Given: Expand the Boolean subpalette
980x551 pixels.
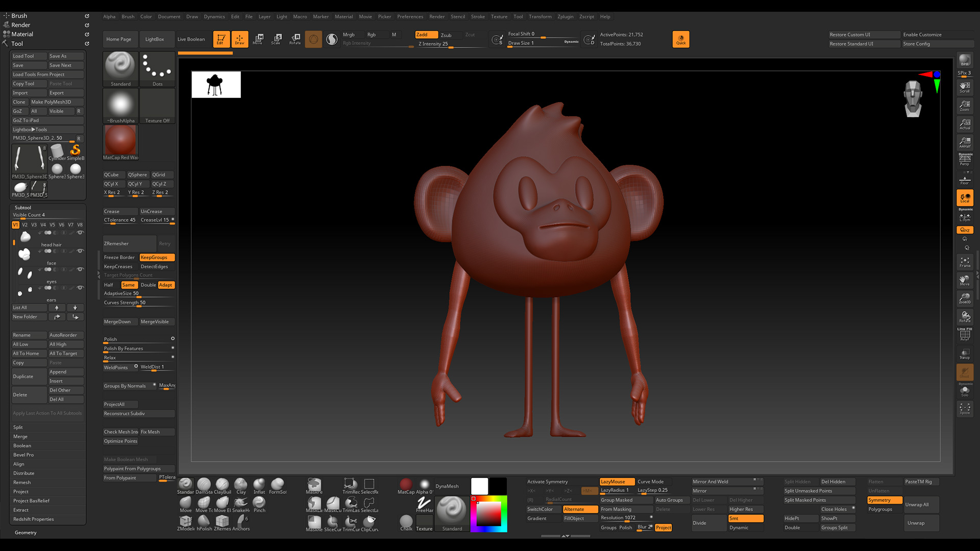Looking at the screenshot, I should [x=22, y=445].
